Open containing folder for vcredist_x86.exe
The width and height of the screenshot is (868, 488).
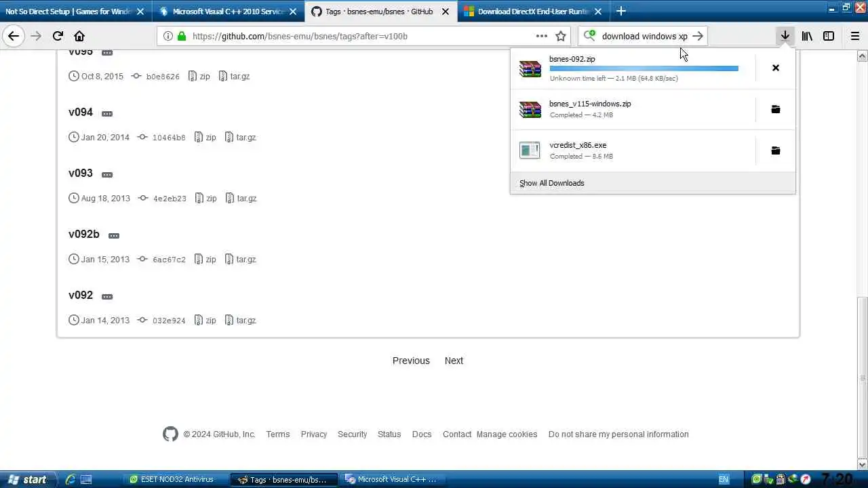point(776,150)
